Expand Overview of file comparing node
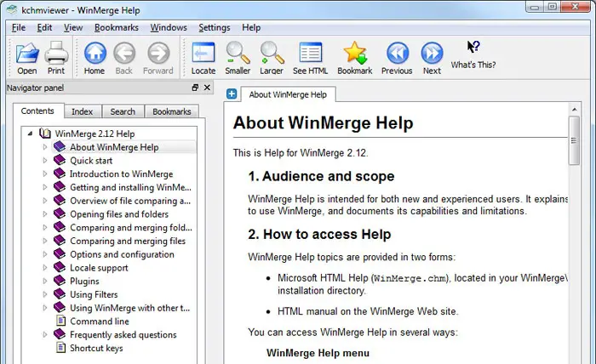The width and height of the screenshot is (596, 364). tap(45, 201)
